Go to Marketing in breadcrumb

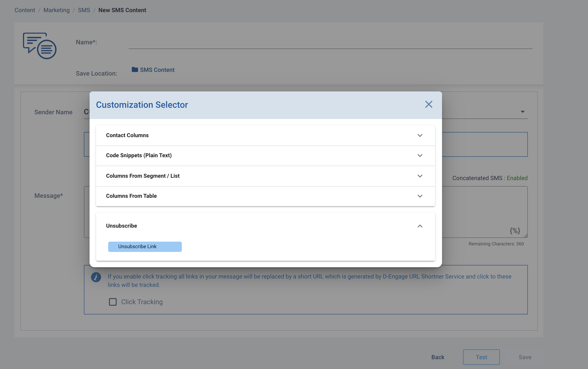pyautogui.click(x=56, y=10)
